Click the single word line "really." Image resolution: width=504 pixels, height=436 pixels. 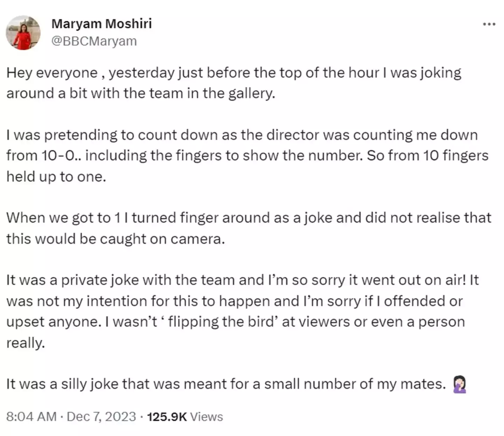pos(26,343)
